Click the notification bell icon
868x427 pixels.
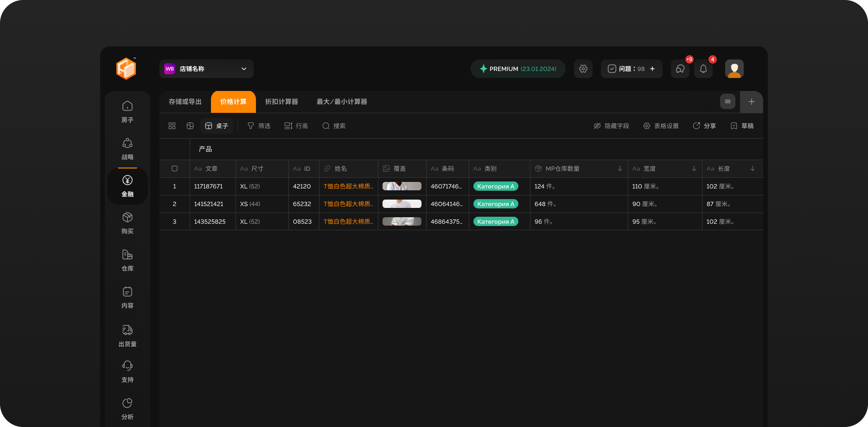click(x=703, y=69)
